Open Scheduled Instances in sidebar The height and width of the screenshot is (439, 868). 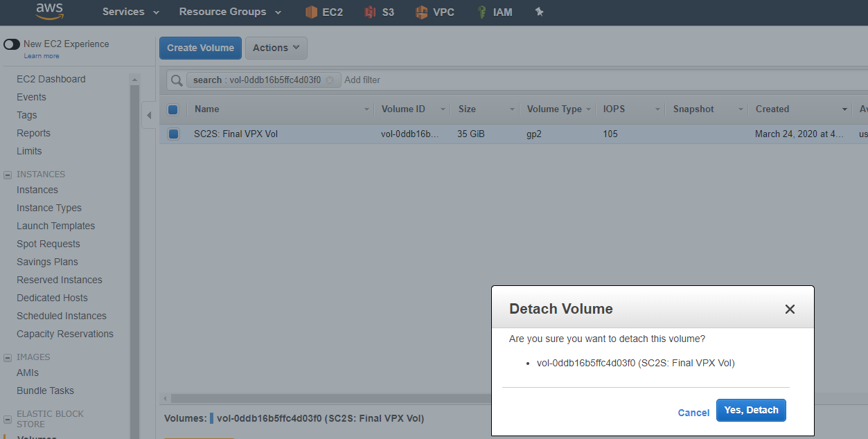coord(62,316)
